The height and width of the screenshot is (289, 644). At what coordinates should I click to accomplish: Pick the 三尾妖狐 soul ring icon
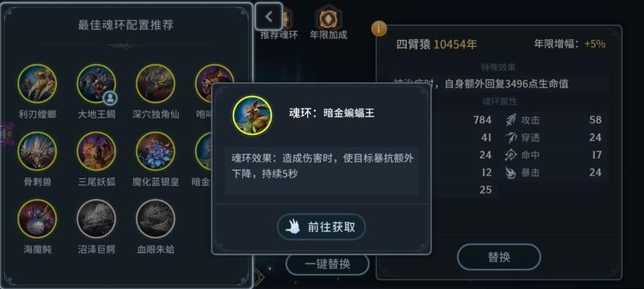(x=97, y=151)
